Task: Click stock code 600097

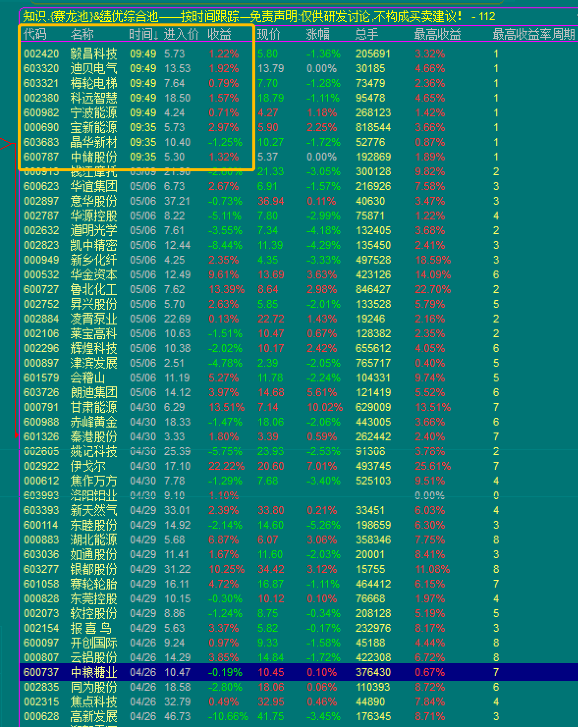Action: point(41,643)
